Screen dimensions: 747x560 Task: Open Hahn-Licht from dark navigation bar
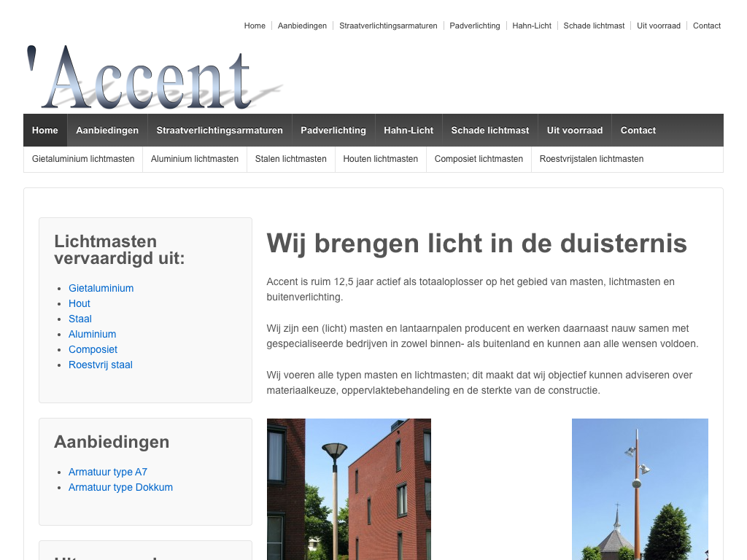coord(409,131)
